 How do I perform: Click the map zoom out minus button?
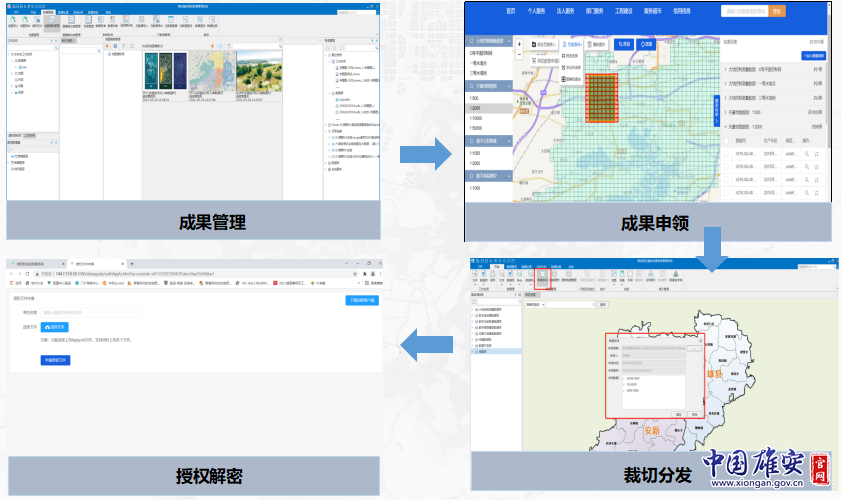click(x=521, y=55)
